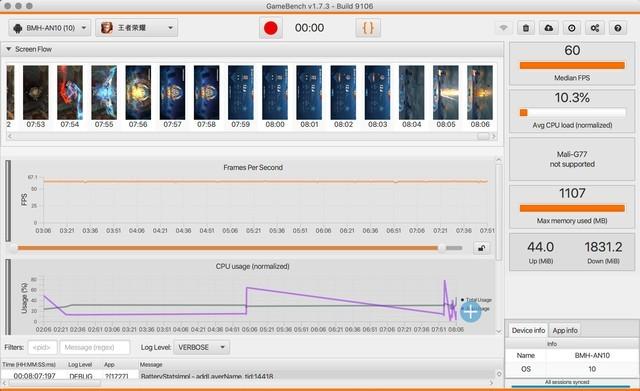Click the blue plus floating button
640x391 pixels.
pyautogui.click(x=471, y=312)
